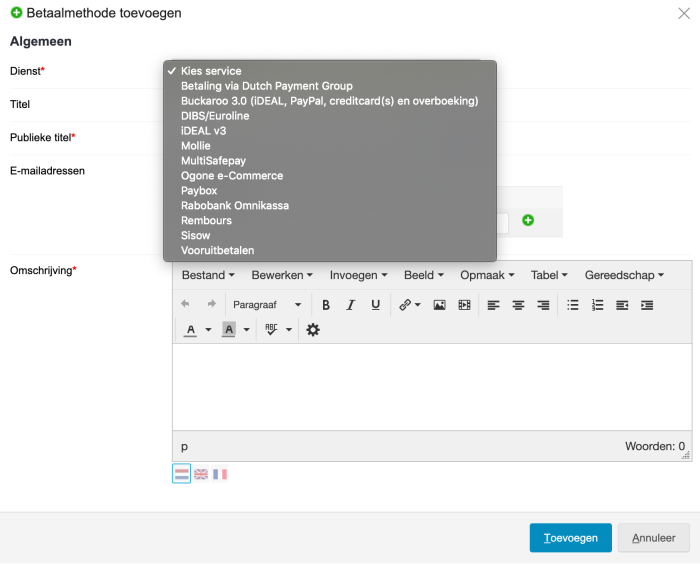Toggle bold formatting
The width and height of the screenshot is (700, 564).
(326, 305)
